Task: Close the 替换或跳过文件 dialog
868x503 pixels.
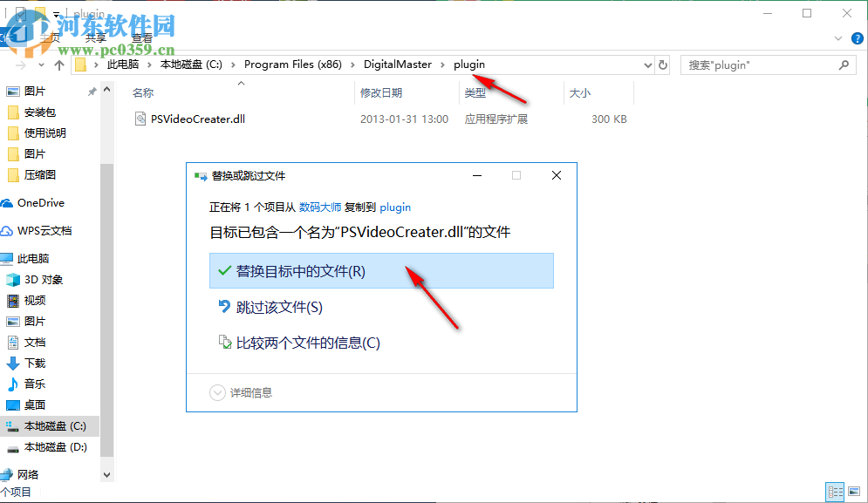Action: point(557,175)
